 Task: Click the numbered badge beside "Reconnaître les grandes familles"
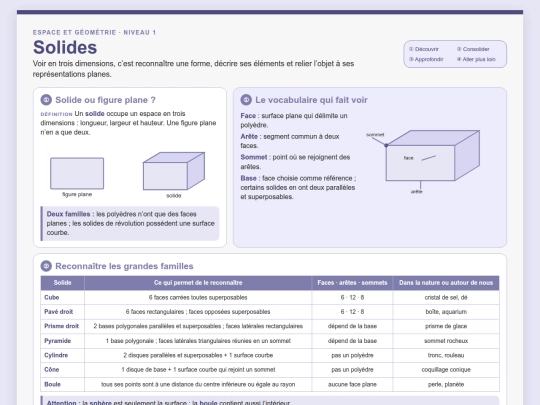click(46, 266)
